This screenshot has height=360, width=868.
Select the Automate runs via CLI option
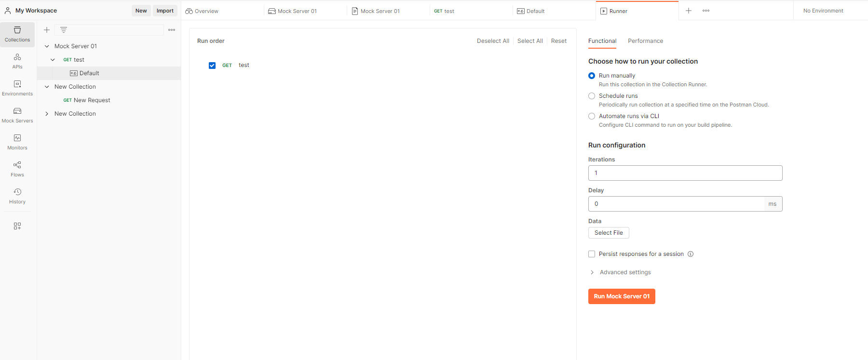pos(592,116)
